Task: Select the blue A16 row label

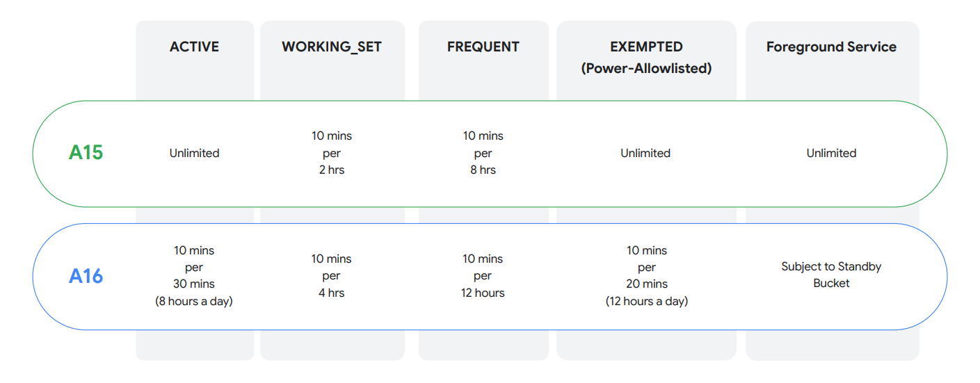Action: coord(86,276)
